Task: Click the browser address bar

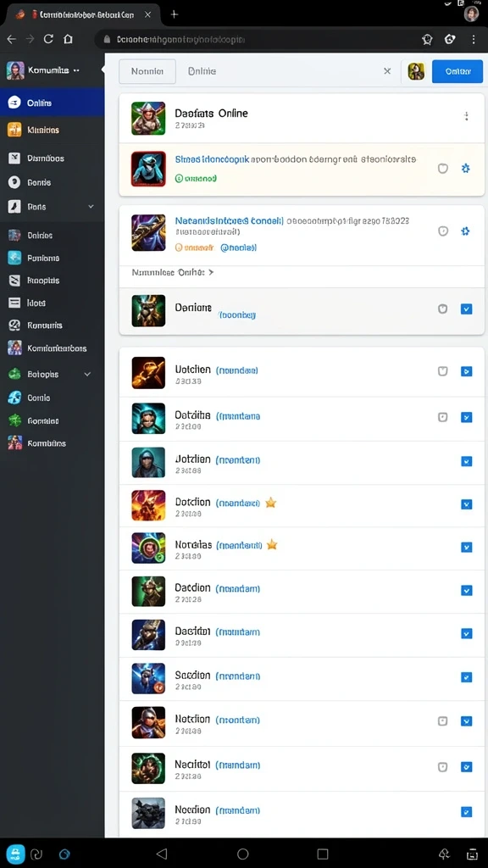Action: click(254, 39)
